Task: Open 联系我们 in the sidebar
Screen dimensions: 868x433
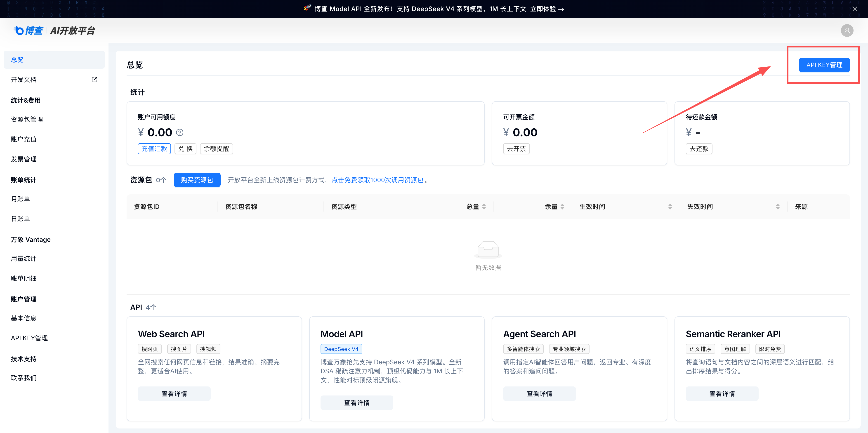Action: 54,378
